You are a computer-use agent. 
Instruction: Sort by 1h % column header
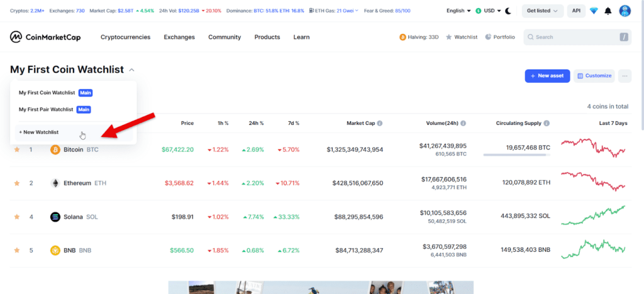[222, 123]
